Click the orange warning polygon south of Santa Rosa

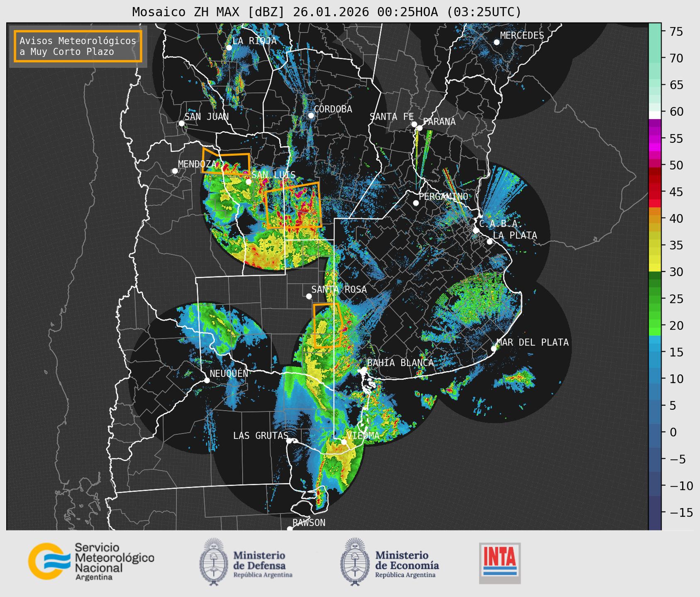pyautogui.click(x=327, y=325)
